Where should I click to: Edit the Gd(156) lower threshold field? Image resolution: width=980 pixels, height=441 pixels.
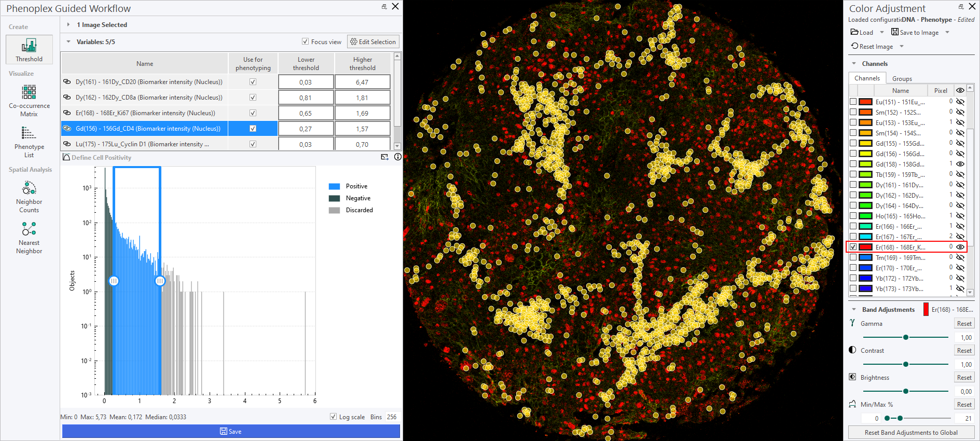[306, 129]
